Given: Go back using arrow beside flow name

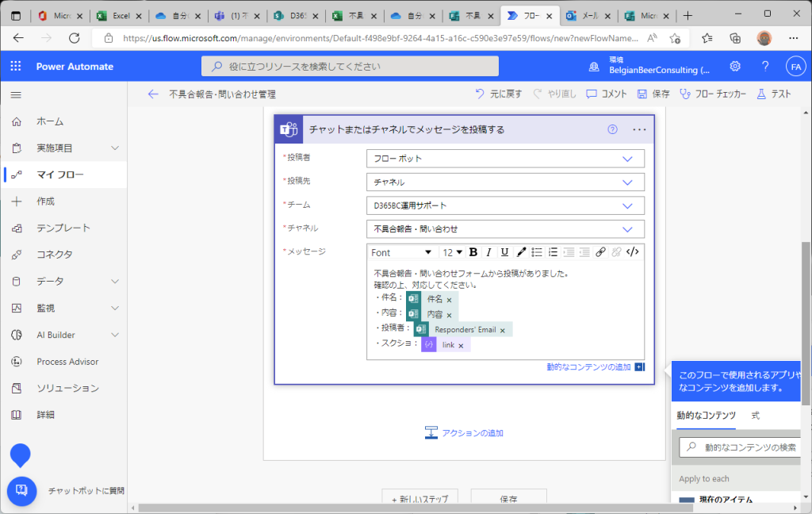Looking at the screenshot, I should click(x=153, y=94).
